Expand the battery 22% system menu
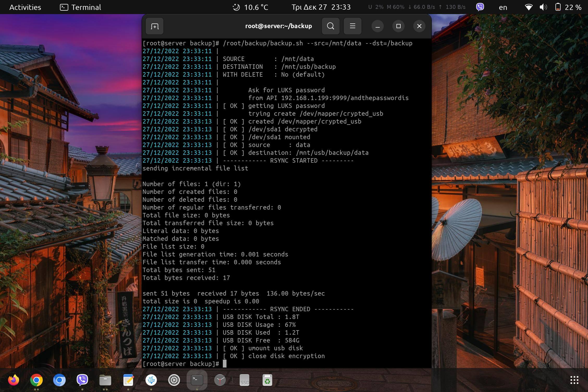588x392 pixels. (x=568, y=7)
